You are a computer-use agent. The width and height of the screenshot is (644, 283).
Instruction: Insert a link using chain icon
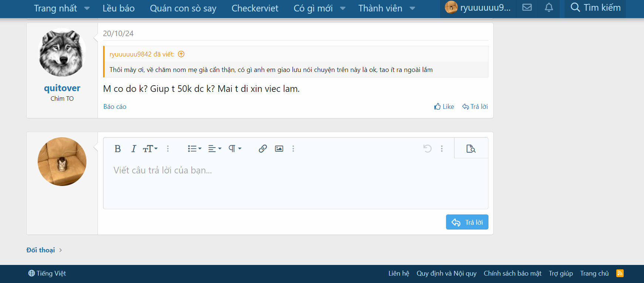[x=263, y=149]
